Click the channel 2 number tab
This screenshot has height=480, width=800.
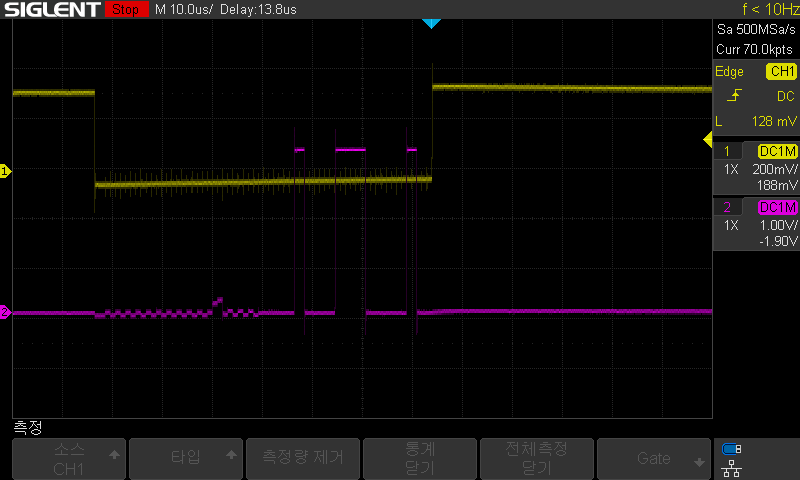727,207
